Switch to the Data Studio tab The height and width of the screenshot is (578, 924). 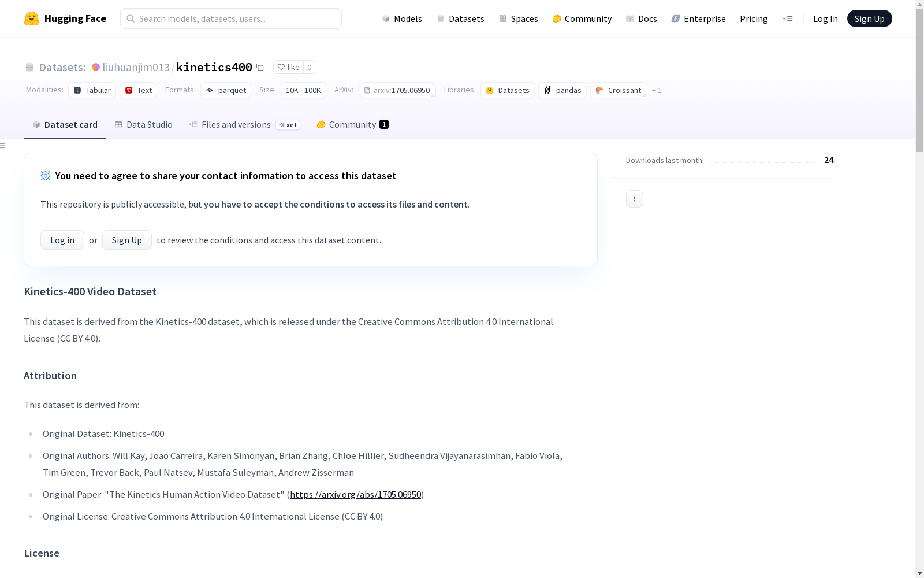(143, 125)
